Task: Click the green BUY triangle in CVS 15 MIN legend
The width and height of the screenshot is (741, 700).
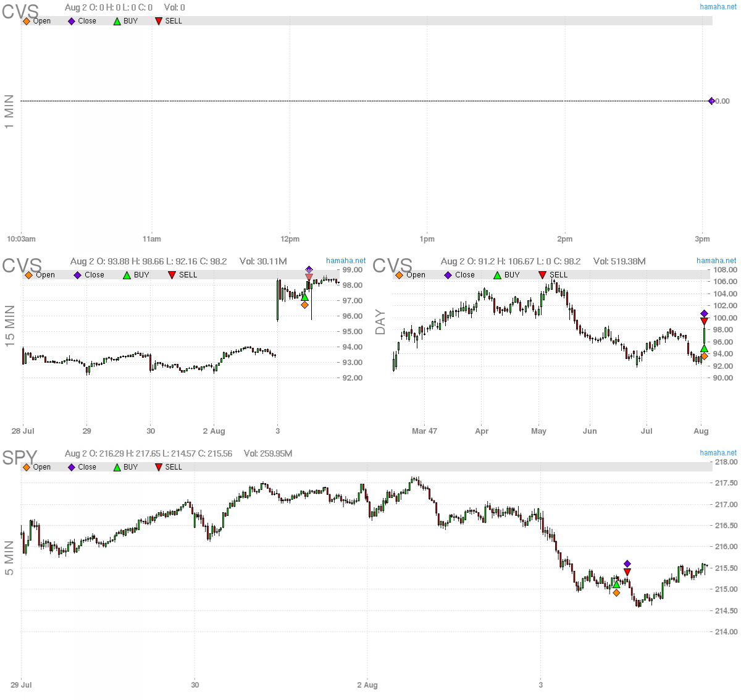Action: click(x=127, y=275)
